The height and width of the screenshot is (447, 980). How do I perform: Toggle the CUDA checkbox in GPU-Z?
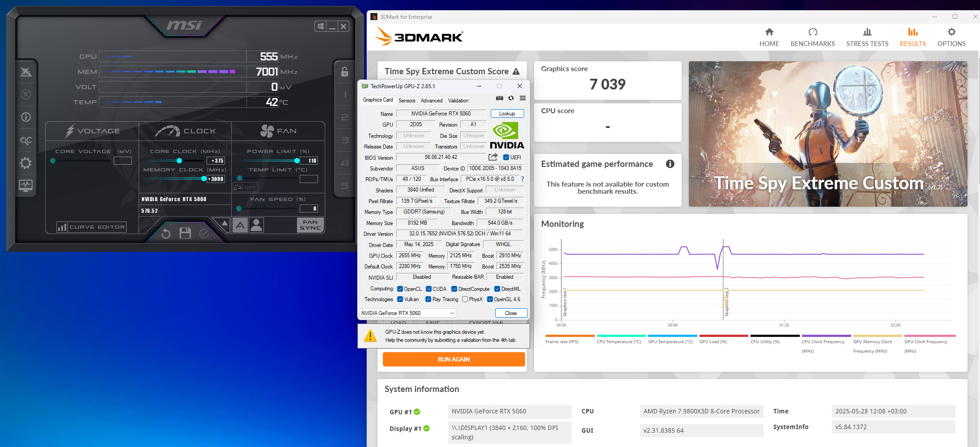click(428, 289)
